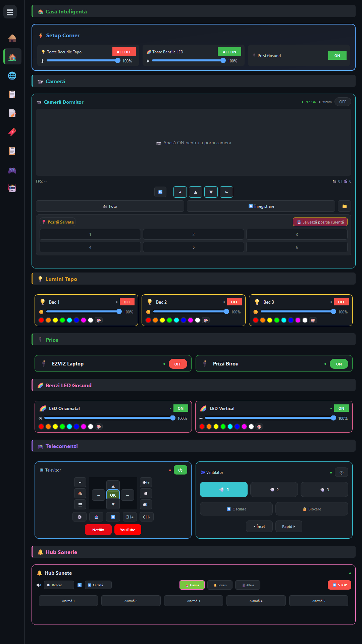Click Salvează poziția curentă button
The width and height of the screenshot is (362, 644).
pos(320,222)
